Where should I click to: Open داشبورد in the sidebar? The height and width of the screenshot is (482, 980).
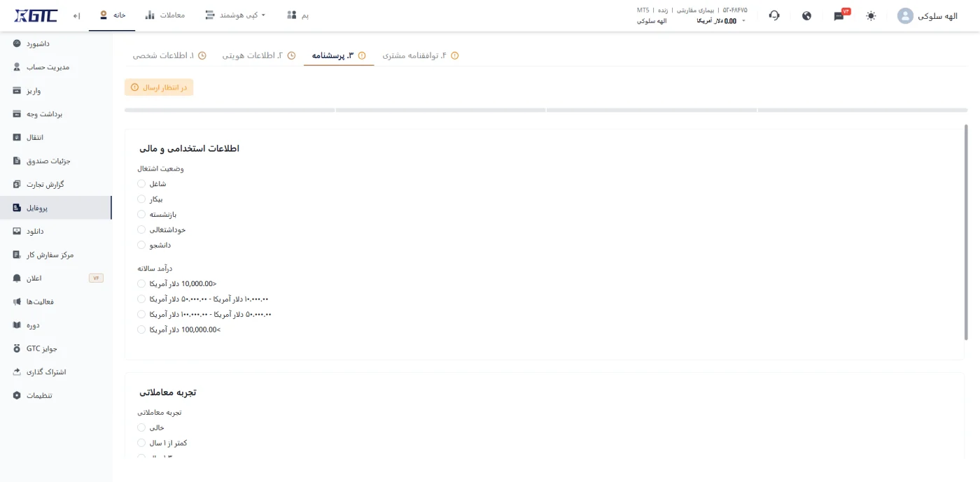[x=56, y=43]
